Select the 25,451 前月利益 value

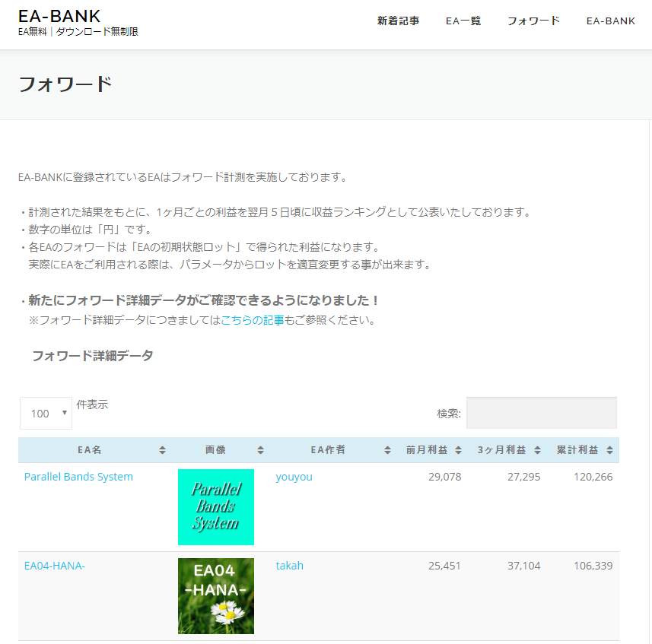[x=444, y=566]
